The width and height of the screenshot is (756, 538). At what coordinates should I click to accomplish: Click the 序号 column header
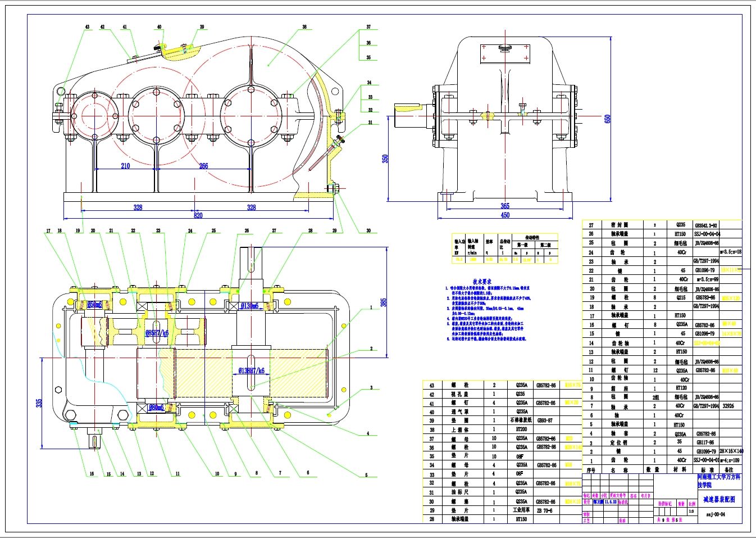click(x=591, y=470)
